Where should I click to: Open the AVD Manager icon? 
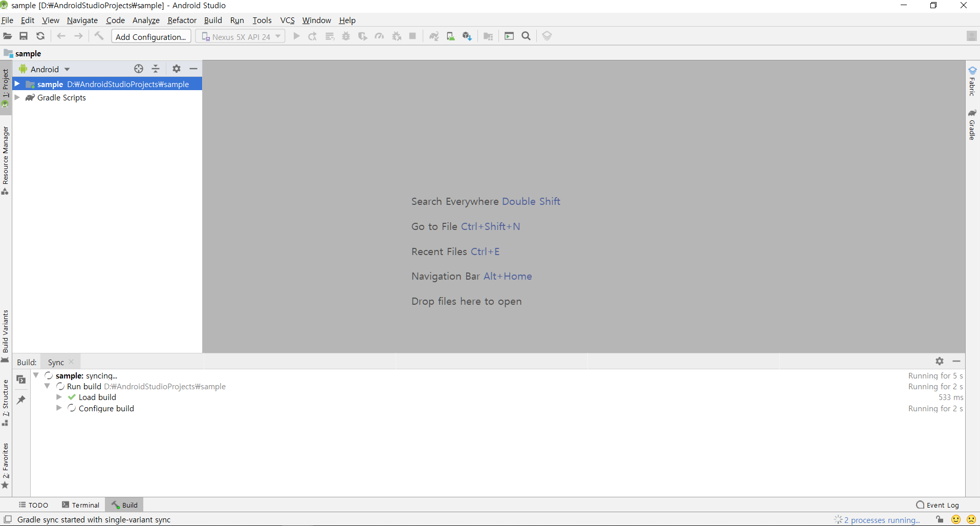[x=450, y=36]
